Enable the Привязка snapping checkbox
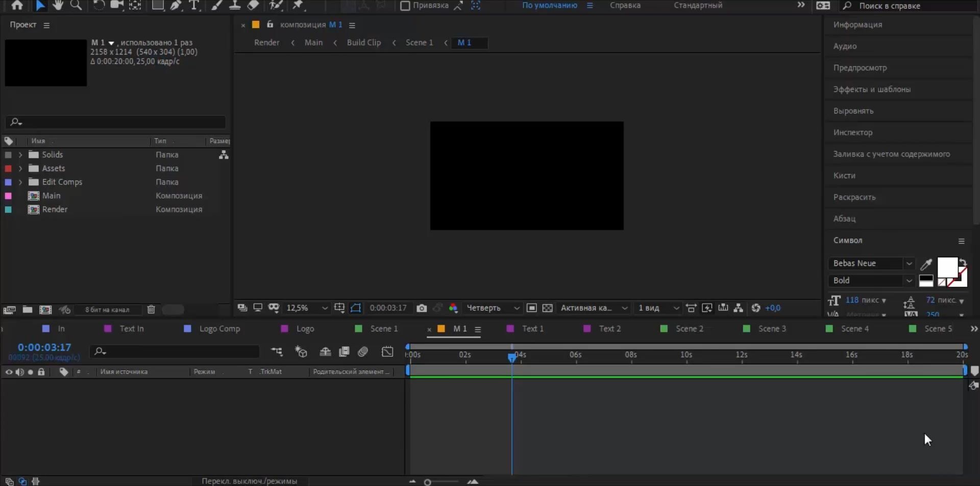980x486 pixels. point(405,6)
